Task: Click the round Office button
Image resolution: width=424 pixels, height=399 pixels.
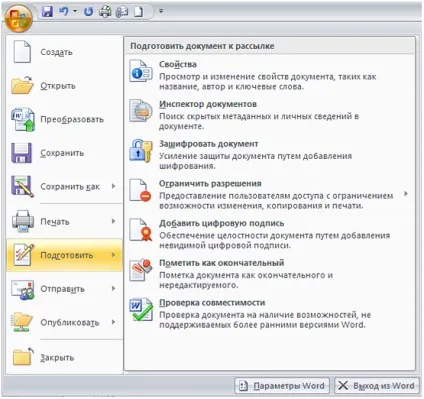Action: point(19,18)
